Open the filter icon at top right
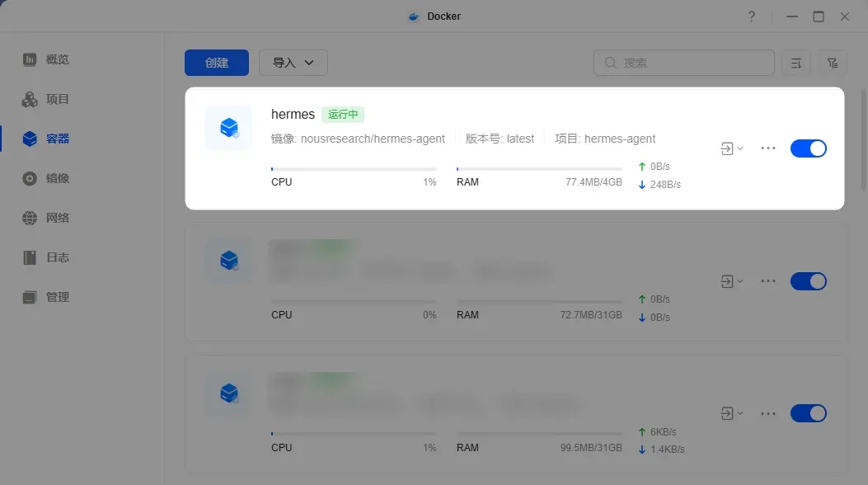 coord(833,62)
